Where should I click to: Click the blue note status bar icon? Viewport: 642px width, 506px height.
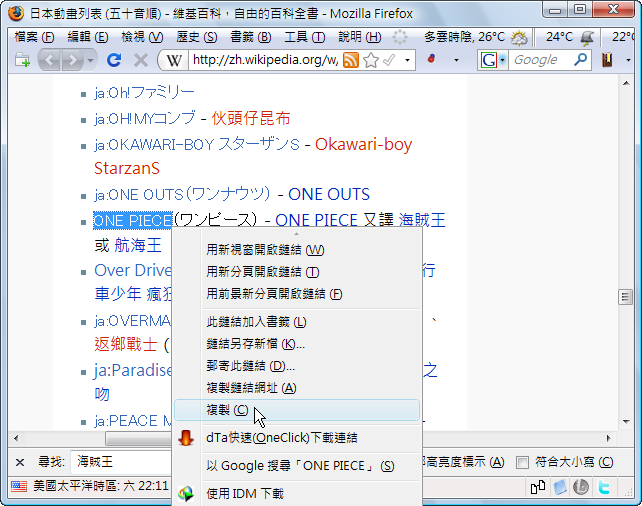(x=560, y=487)
